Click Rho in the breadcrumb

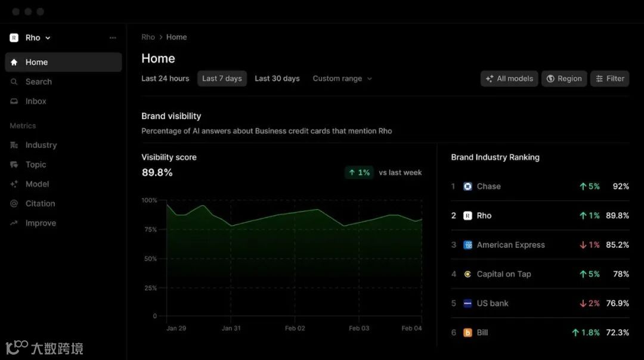[x=148, y=37]
